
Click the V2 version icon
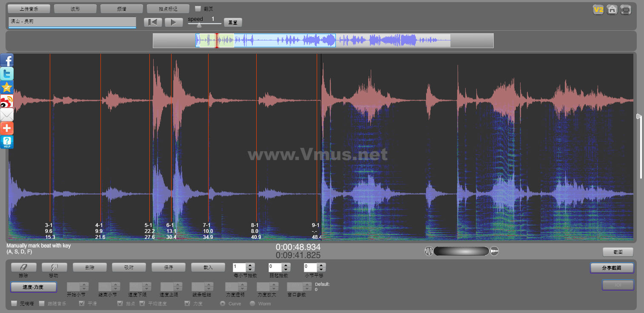598,10
